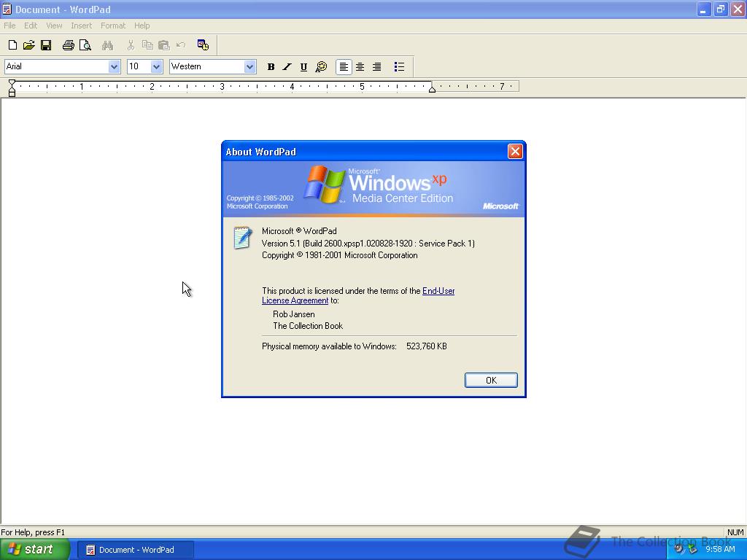
Task: Click OK in About WordPad dialog
Action: [491, 380]
